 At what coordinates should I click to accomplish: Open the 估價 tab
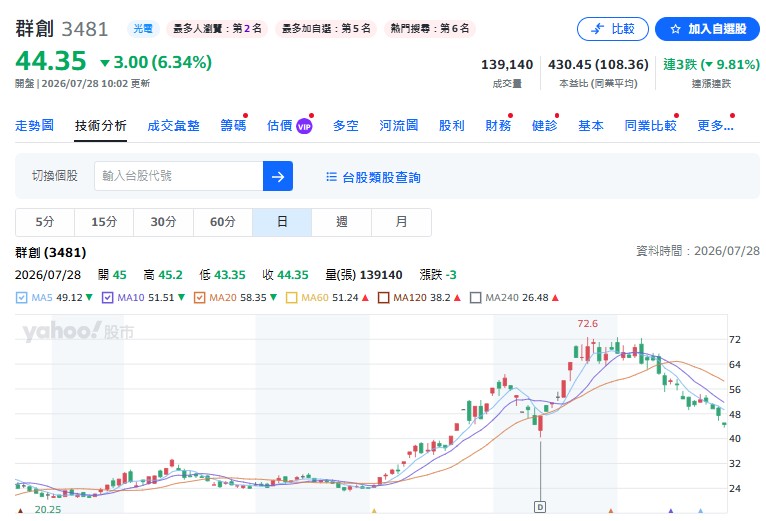pos(280,126)
